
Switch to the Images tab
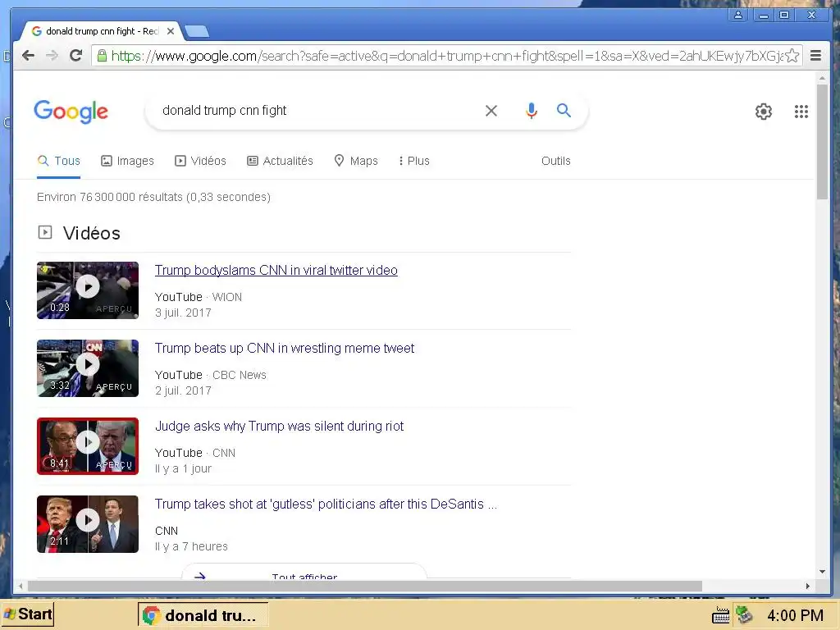pos(127,161)
